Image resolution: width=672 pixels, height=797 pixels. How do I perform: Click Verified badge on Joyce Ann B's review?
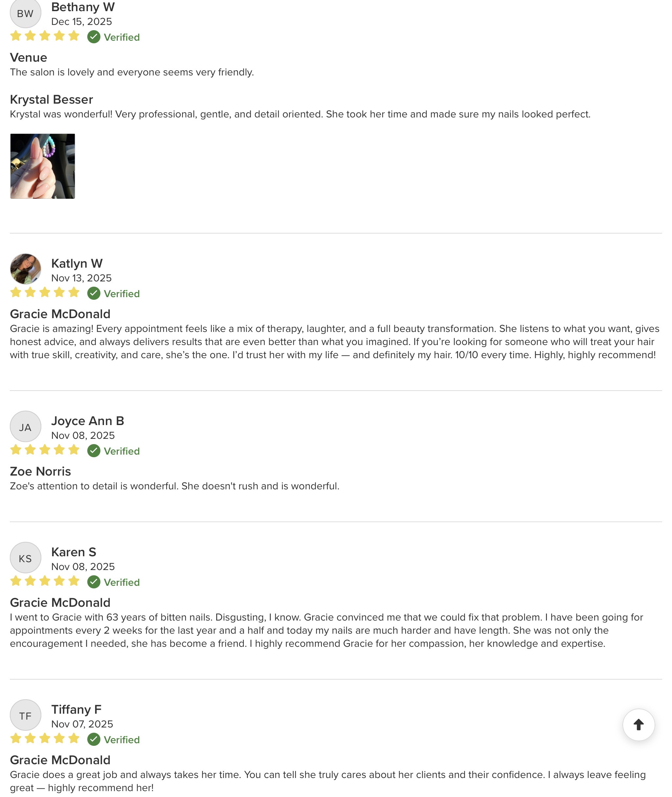point(114,451)
